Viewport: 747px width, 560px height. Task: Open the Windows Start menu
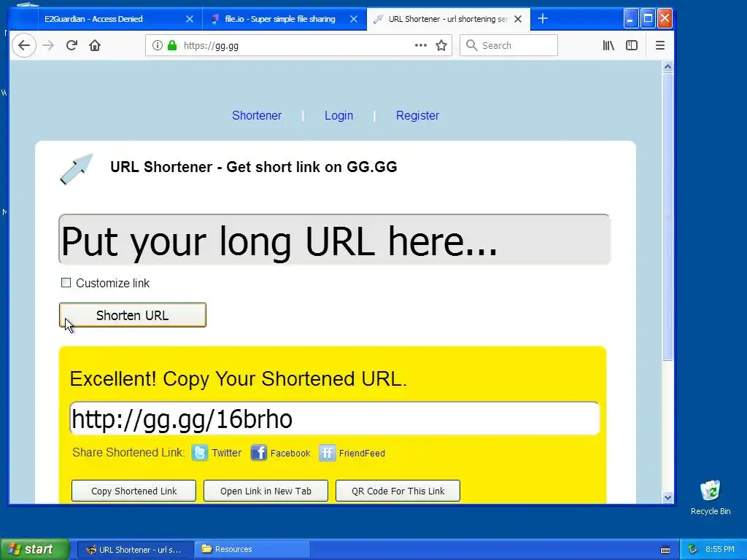point(34,549)
